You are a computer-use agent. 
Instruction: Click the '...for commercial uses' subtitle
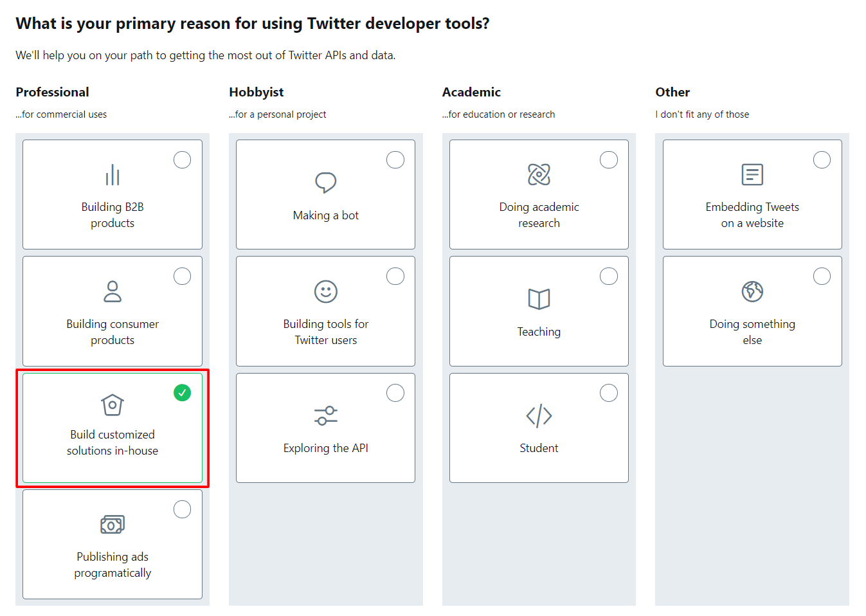(x=61, y=114)
